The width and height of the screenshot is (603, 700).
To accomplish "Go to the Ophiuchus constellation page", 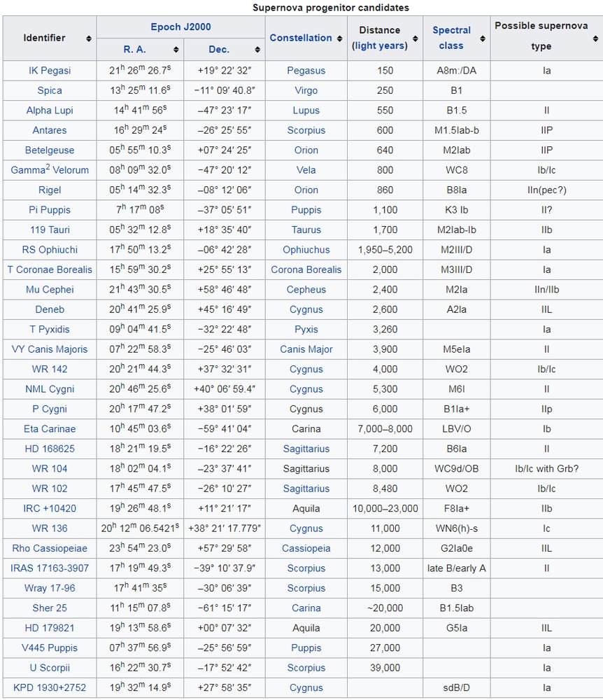I will 306,250.
